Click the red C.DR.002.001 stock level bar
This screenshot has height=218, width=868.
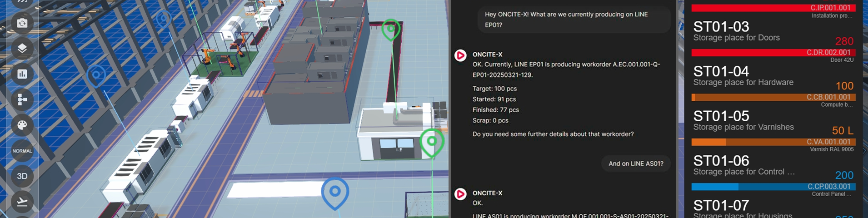[773, 53]
